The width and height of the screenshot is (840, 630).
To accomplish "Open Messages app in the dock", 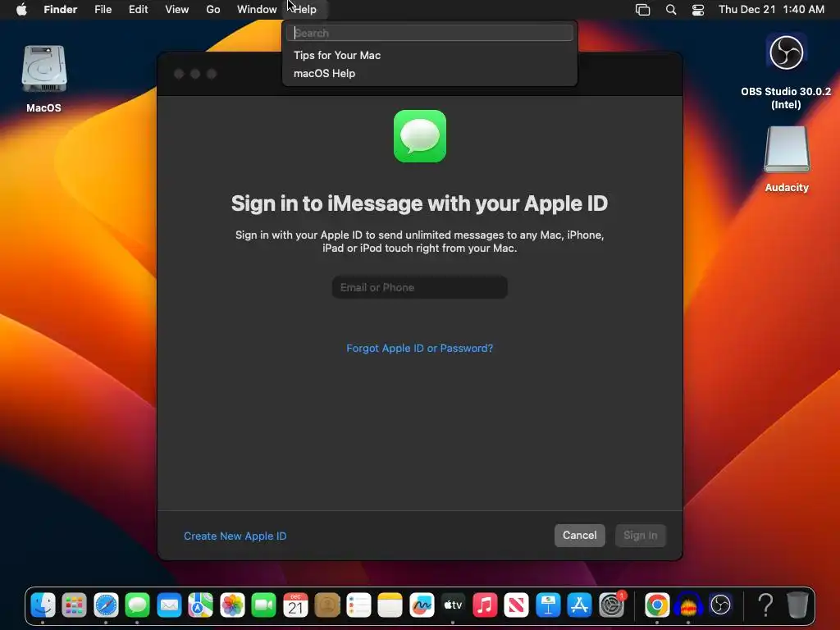I will 138,605.
